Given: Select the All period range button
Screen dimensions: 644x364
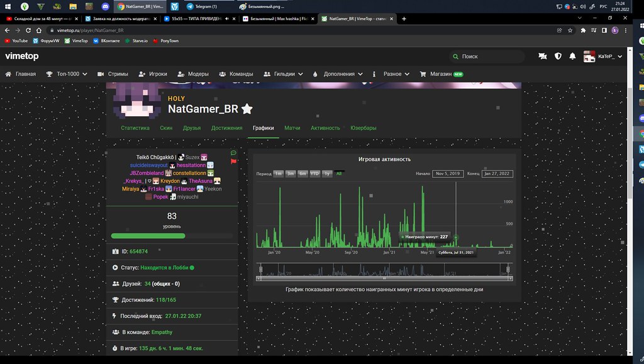Looking at the screenshot, I should 339,174.
